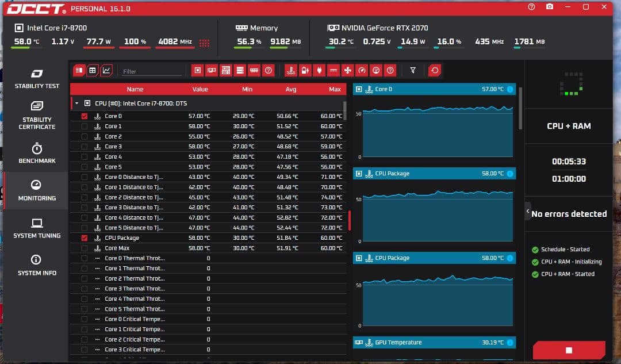This screenshot has width=621, height=364.
Task: Uncheck the CPU Package sensor checkbox
Action: coord(85,238)
